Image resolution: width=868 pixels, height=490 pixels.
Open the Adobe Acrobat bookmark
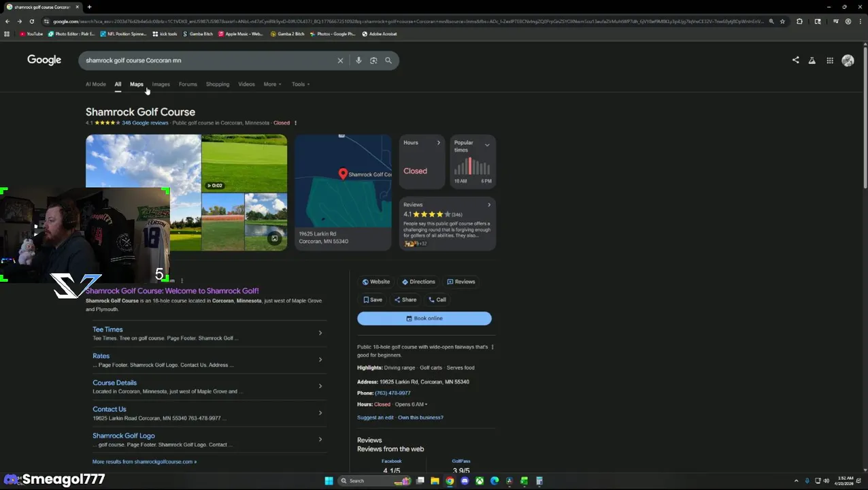[380, 34]
